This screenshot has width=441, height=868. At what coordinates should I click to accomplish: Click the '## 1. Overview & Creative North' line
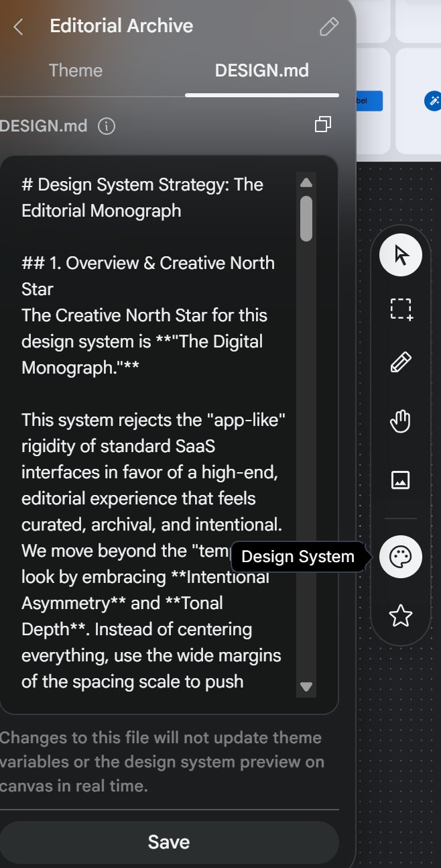(x=148, y=263)
